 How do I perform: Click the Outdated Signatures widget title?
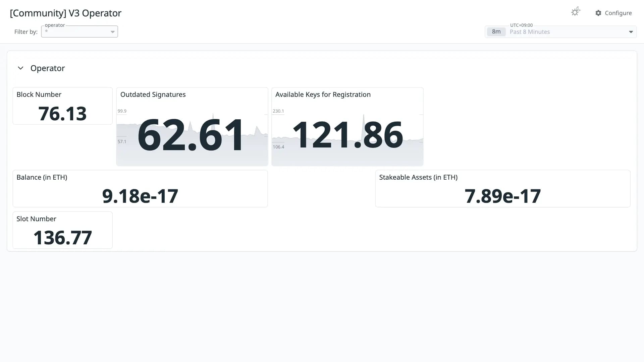tap(153, 95)
